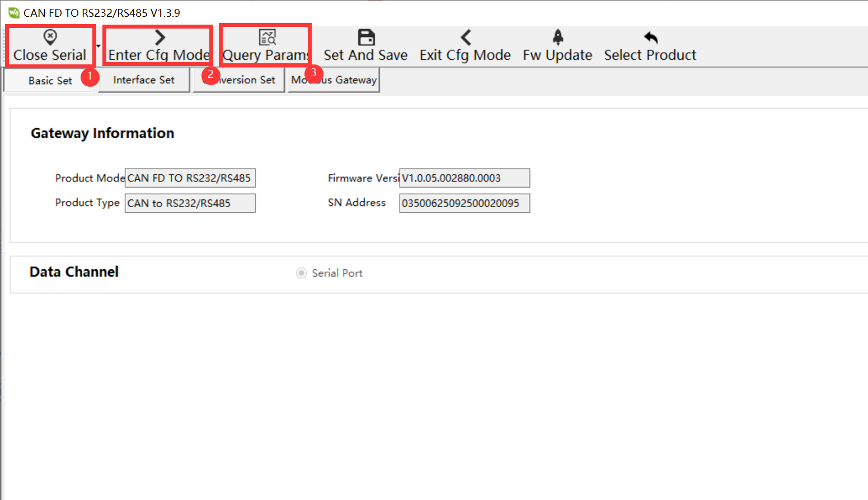Open the Interface Set tab
The width and height of the screenshot is (868, 500).
coord(144,80)
